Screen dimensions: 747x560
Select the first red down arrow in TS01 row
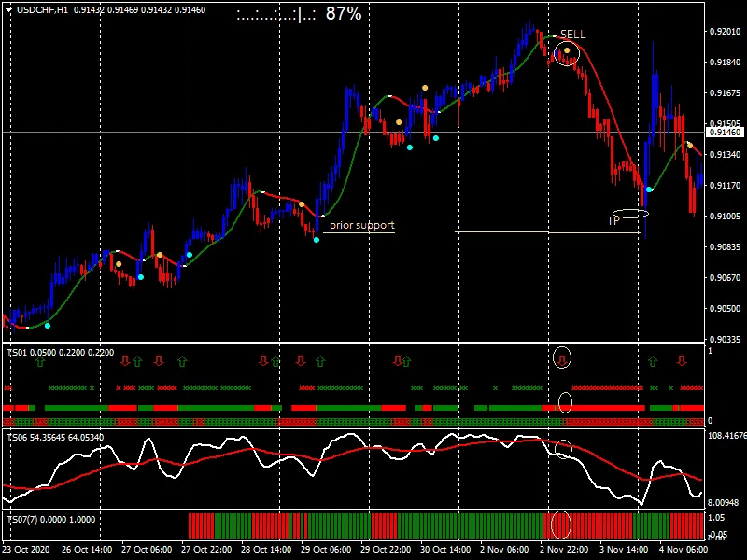(124, 357)
